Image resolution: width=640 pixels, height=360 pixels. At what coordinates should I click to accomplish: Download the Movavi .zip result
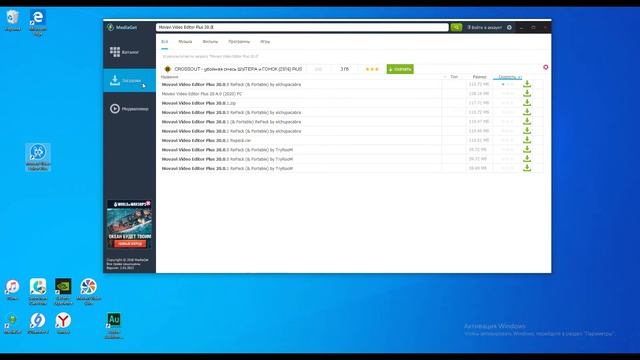click(x=527, y=103)
